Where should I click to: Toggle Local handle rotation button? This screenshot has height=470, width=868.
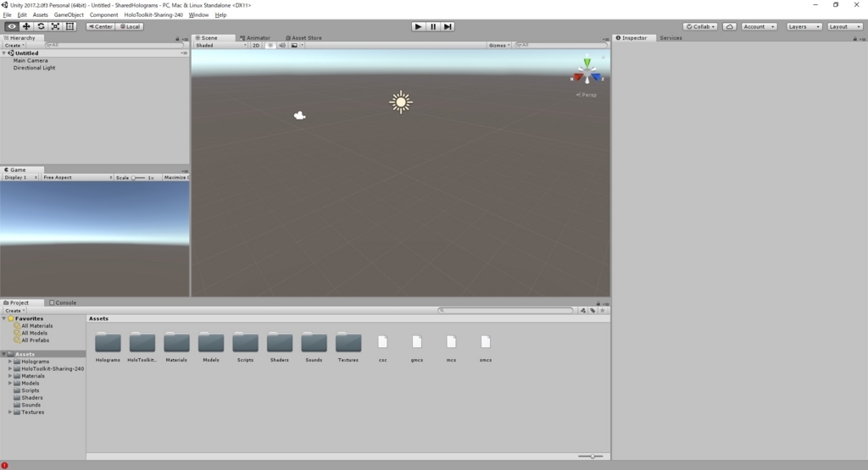pyautogui.click(x=130, y=26)
